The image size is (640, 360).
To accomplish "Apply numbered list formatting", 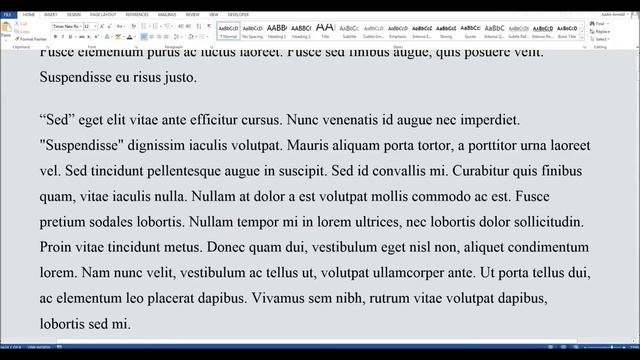I will click(x=156, y=26).
